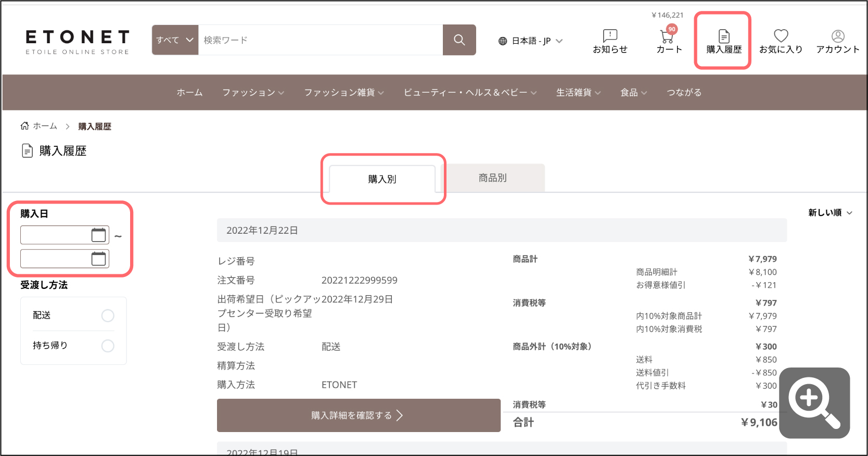Click the 送料値引 -¥850 value
The height and width of the screenshot is (456, 868).
click(x=763, y=372)
